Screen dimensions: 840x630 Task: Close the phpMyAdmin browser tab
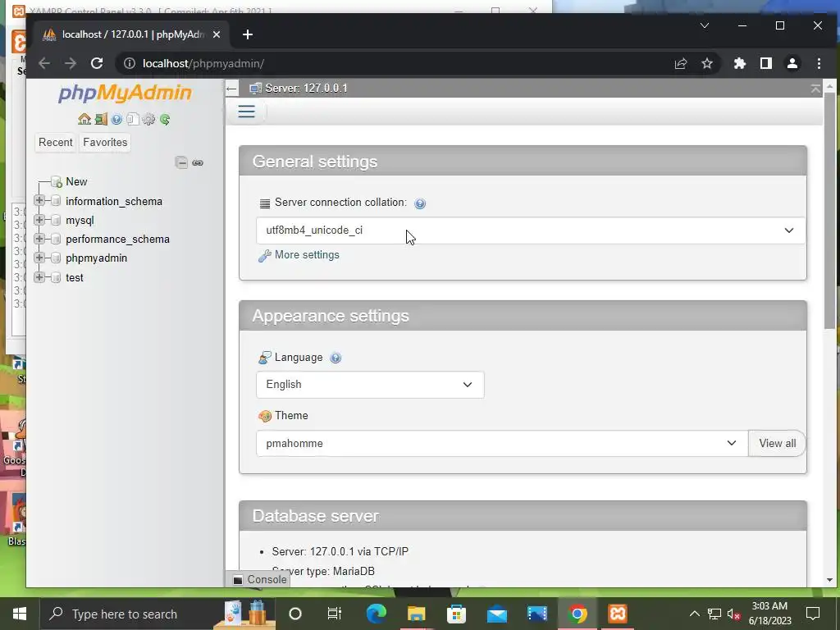coord(217,34)
